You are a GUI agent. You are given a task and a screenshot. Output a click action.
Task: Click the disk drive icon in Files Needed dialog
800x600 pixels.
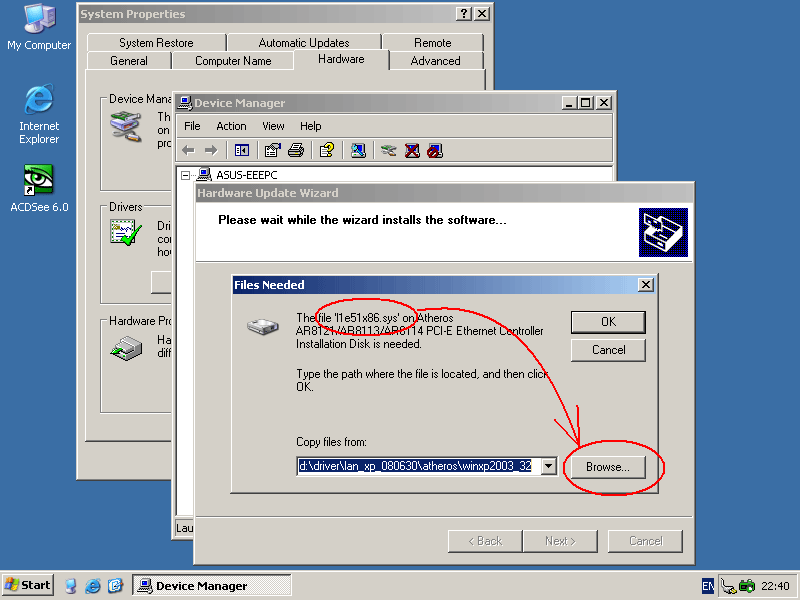(x=263, y=327)
